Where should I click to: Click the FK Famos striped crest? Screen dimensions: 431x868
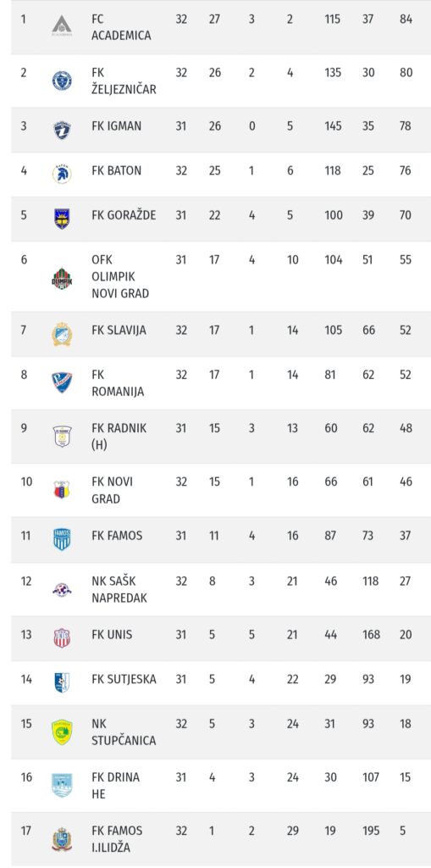62,539
